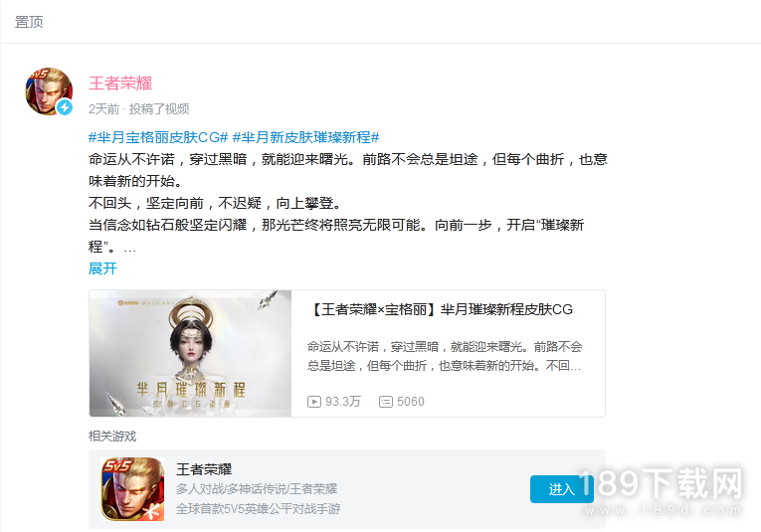Click the 5060 comment count
761x532 pixels.
[x=411, y=402]
